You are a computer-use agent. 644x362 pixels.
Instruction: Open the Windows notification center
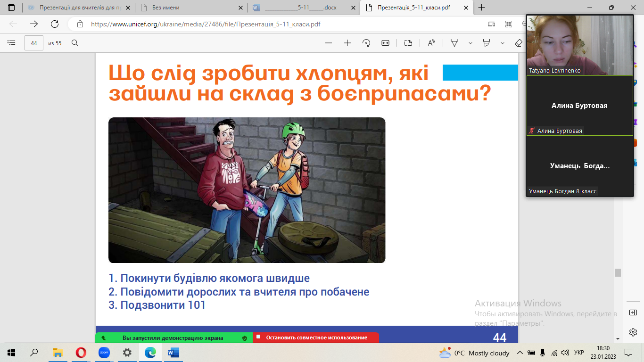pos(628,353)
